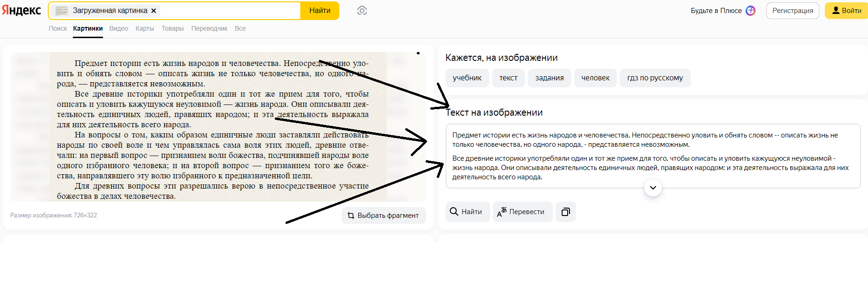This screenshot has height=301, width=868.
Task: Open camera image search icon
Action: [x=362, y=11]
